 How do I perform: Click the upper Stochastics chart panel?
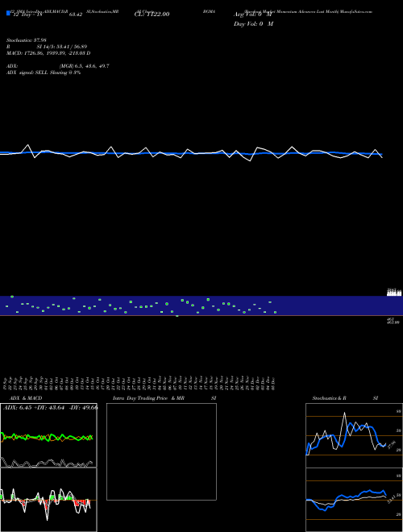pos(354,435)
